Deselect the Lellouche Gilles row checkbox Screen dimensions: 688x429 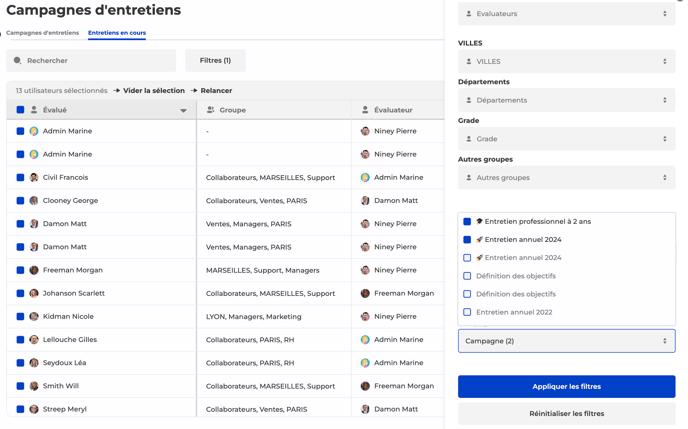pyautogui.click(x=20, y=340)
